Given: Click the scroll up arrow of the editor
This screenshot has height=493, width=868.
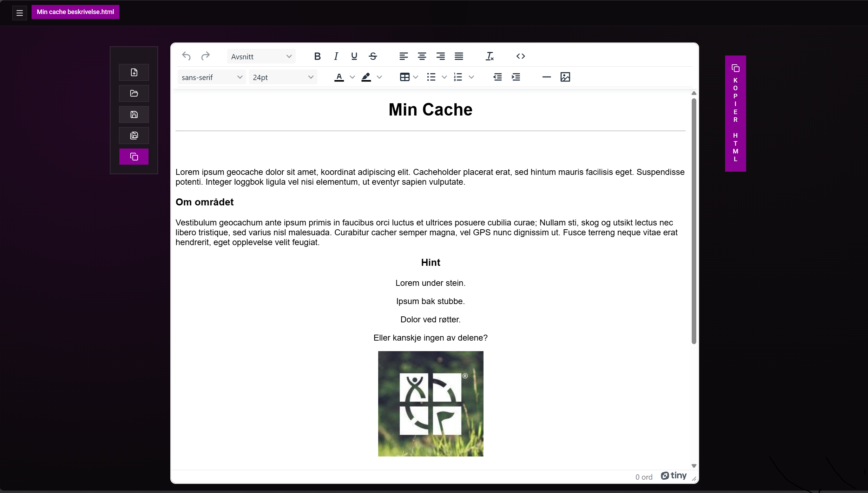Looking at the screenshot, I should 694,93.
